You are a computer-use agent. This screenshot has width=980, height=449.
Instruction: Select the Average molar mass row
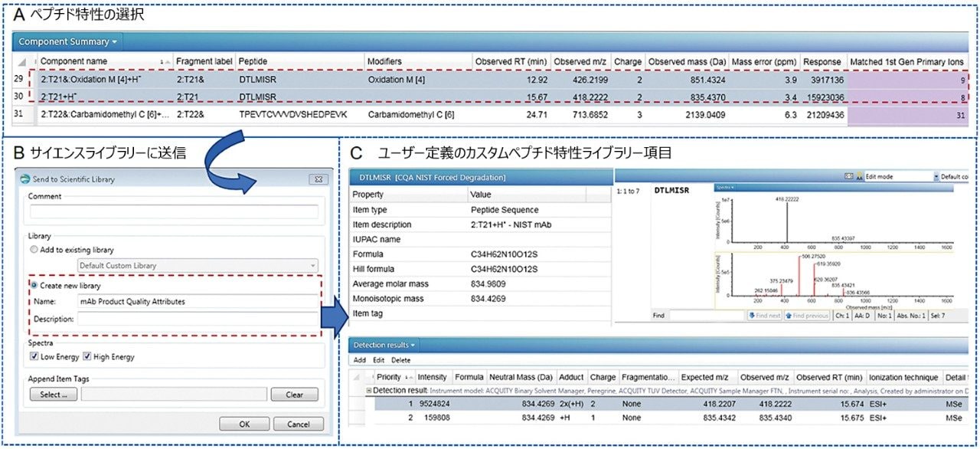(x=480, y=283)
